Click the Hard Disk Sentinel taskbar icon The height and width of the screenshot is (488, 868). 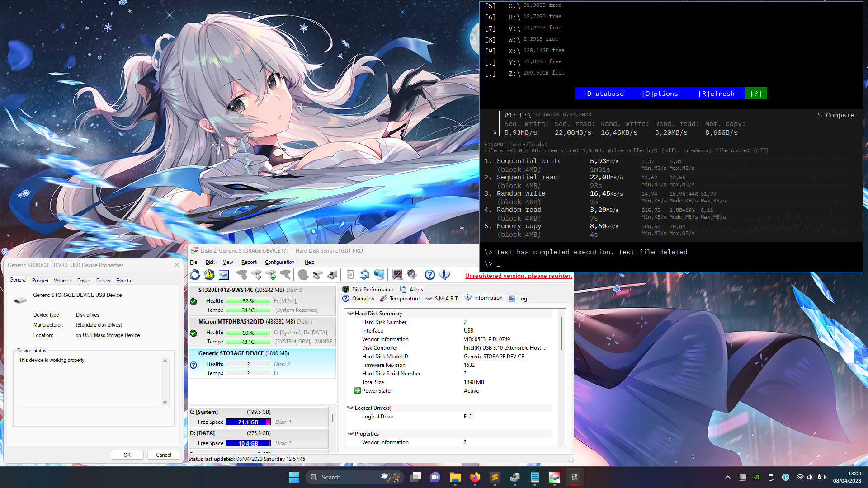554,477
